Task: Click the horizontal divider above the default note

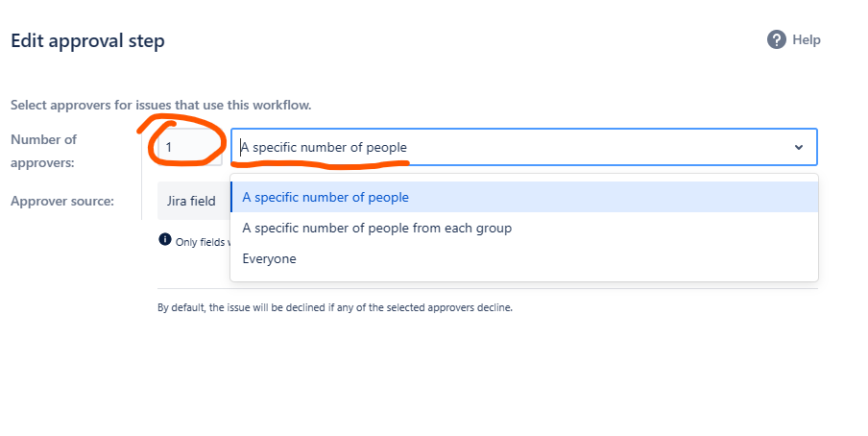Action: [487, 289]
